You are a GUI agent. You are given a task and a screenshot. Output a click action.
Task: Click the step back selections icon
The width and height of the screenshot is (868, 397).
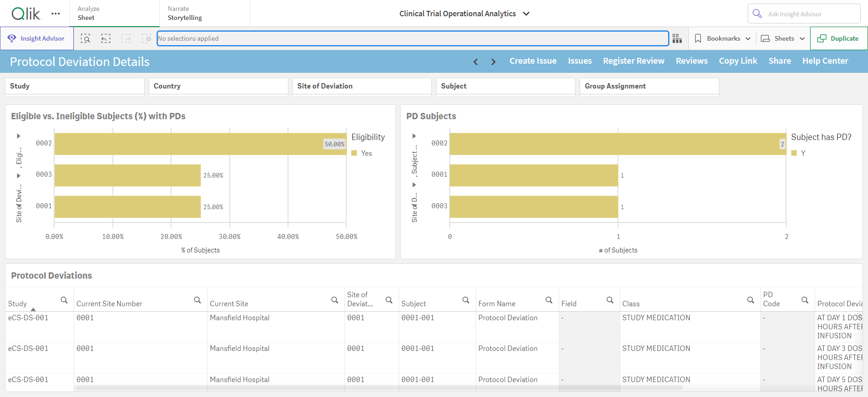tap(106, 38)
